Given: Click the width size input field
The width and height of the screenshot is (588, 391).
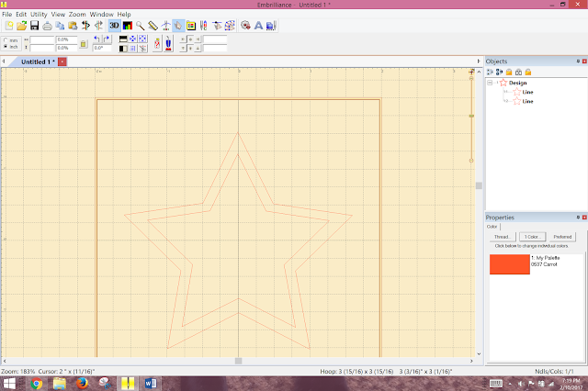Looking at the screenshot, I should point(42,39).
